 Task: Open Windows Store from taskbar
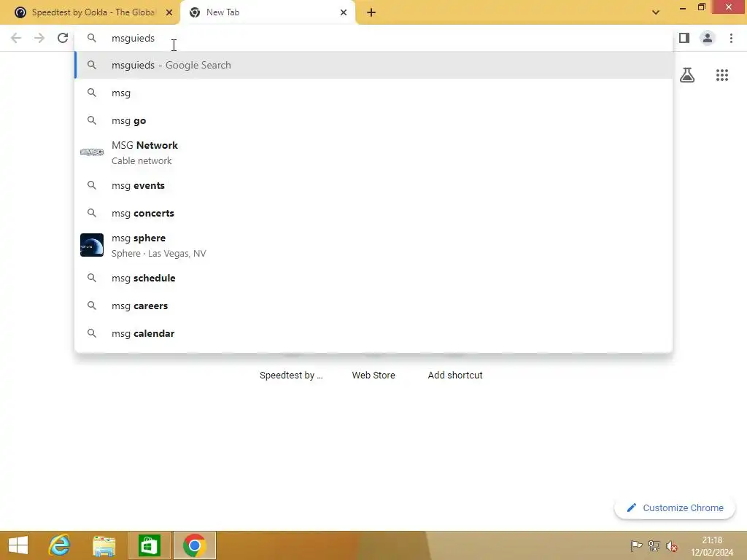pyautogui.click(x=149, y=545)
